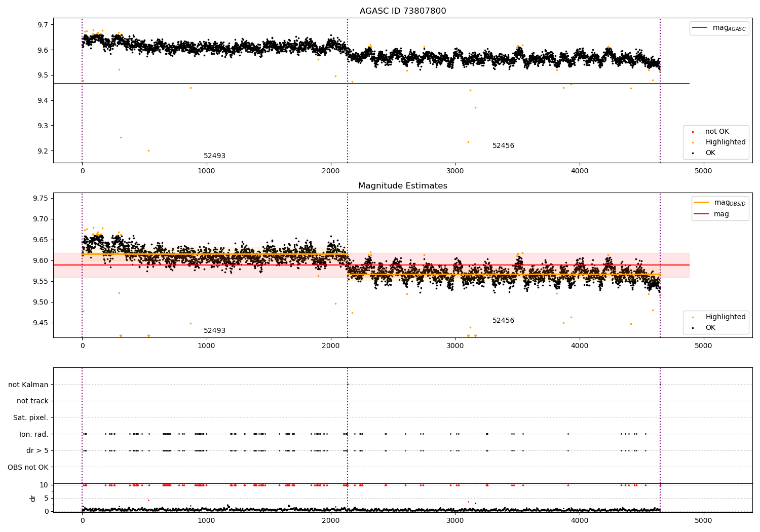This screenshot has width=760, height=532.
Task: Click the 'dr' y-axis label
Action: pos(33,498)
